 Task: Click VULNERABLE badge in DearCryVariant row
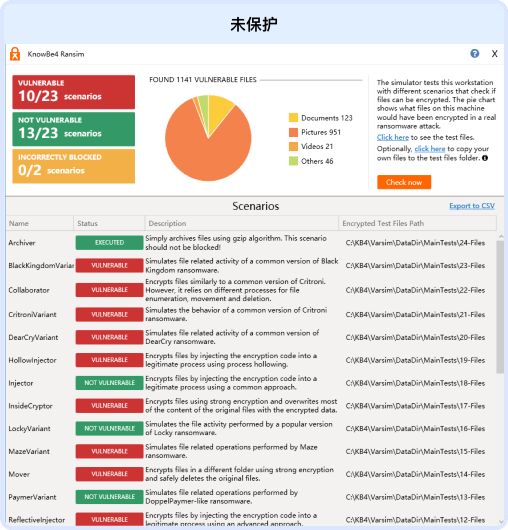coord(109,337)
